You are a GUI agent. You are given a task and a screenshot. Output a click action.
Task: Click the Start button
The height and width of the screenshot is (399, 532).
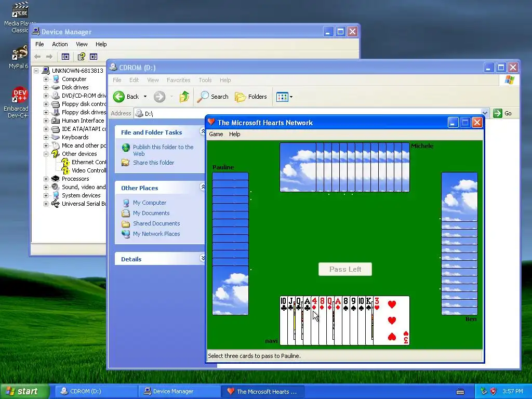[24, 391]
